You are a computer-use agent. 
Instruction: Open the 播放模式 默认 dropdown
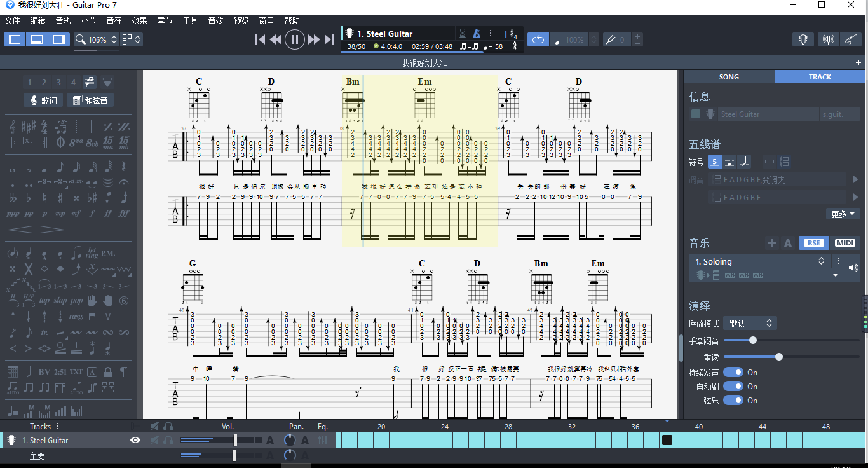[x=750, y=323]
